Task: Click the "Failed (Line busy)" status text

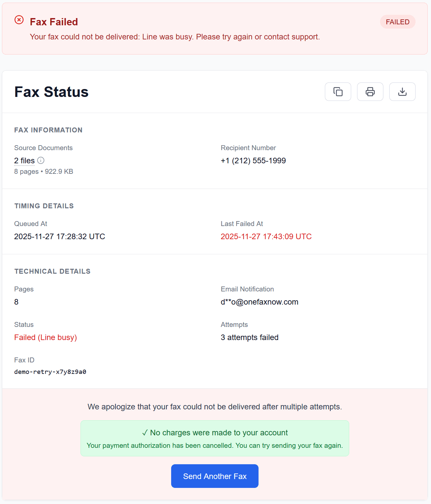Action: coord(45,337)
